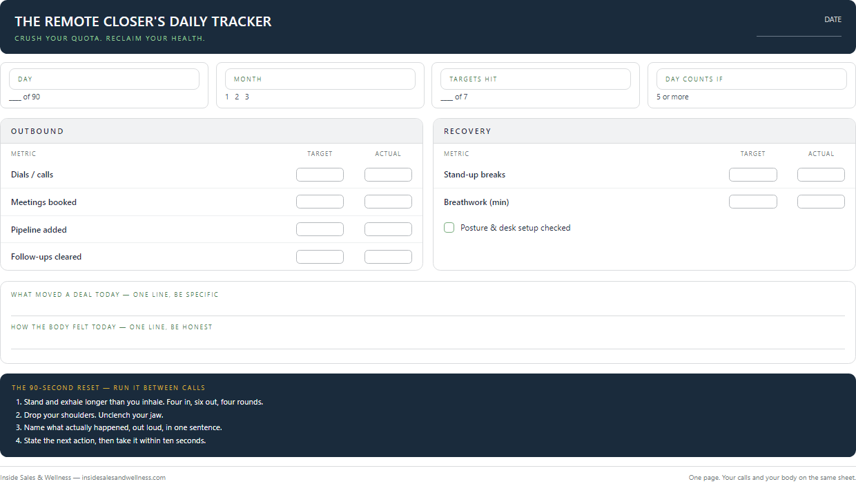Click the Dials / calls actual box

pos(388,175)
